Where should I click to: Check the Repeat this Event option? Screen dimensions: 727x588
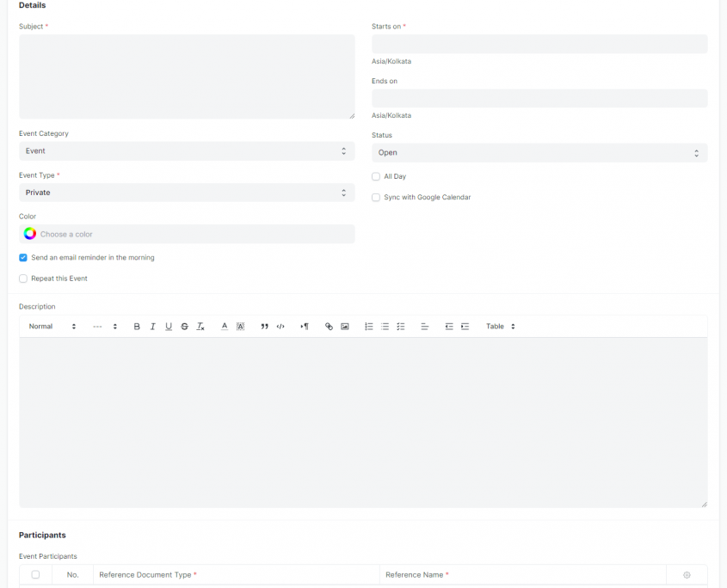pyautogui.click(x=23, y=278)
